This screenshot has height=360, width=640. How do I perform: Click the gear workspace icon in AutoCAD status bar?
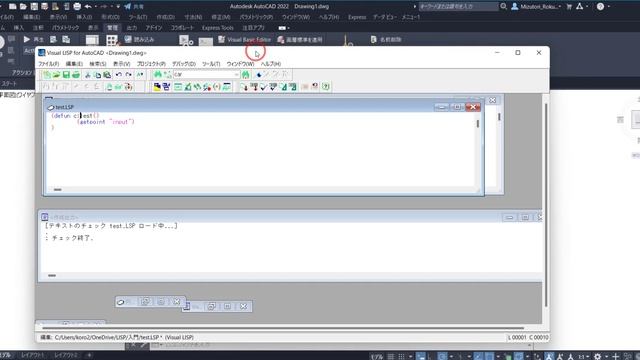pyautogui.click(x=598, y=356)
